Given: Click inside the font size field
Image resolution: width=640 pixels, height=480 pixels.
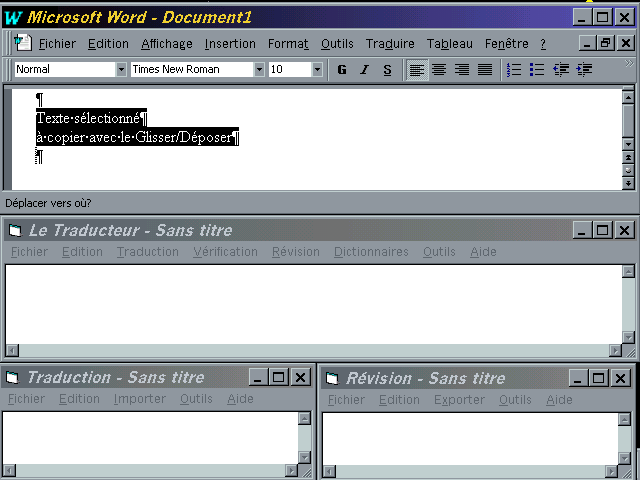Looking at the screenshot, I should click(290, 69).
